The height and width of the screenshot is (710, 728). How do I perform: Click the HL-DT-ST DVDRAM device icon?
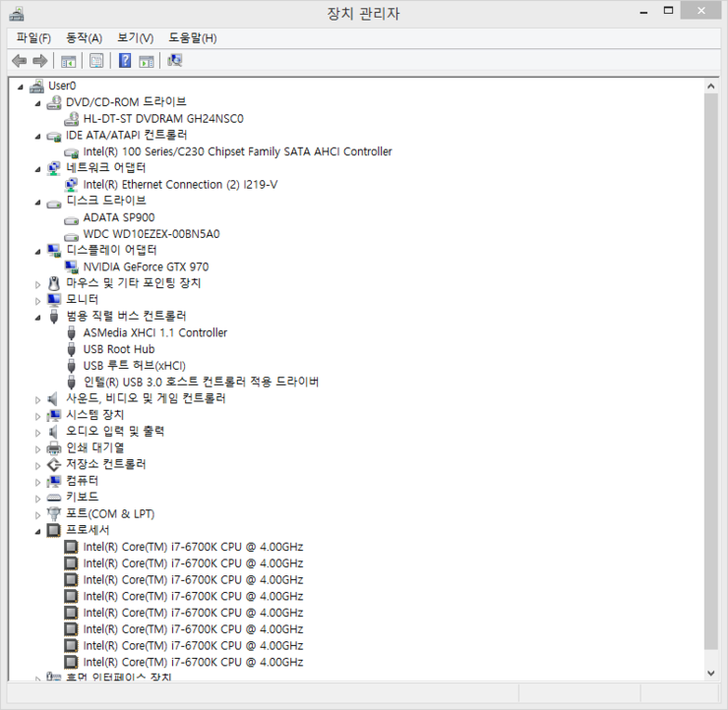point(71,119)
